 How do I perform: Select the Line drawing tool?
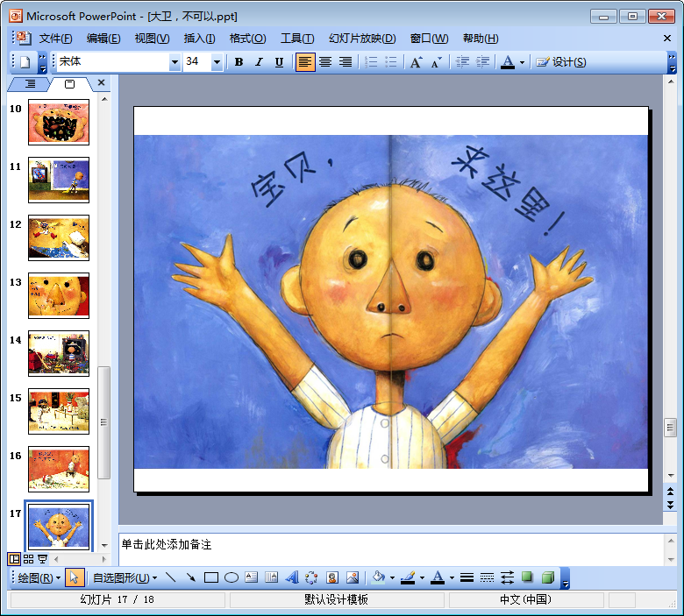pos(171,578)
